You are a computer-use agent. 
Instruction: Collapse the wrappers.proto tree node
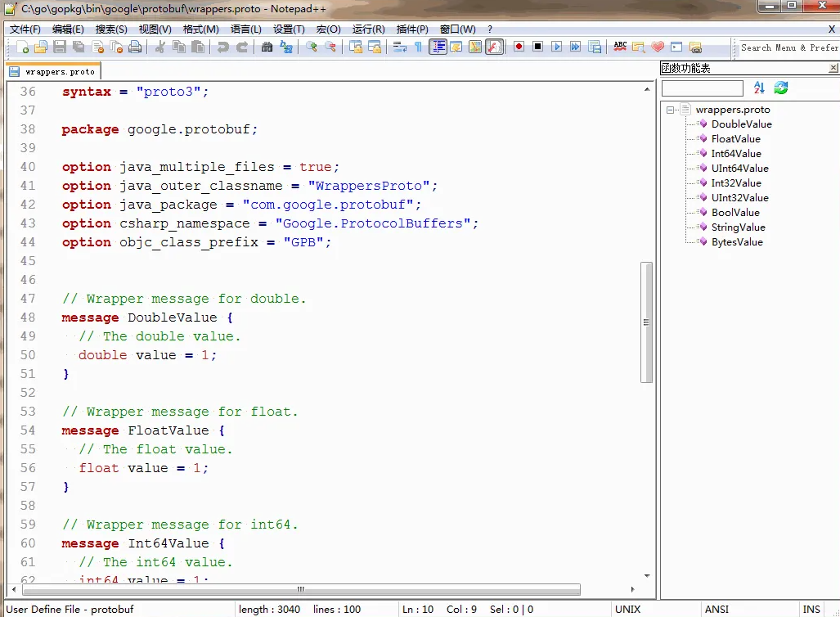[x=670, y=110]
